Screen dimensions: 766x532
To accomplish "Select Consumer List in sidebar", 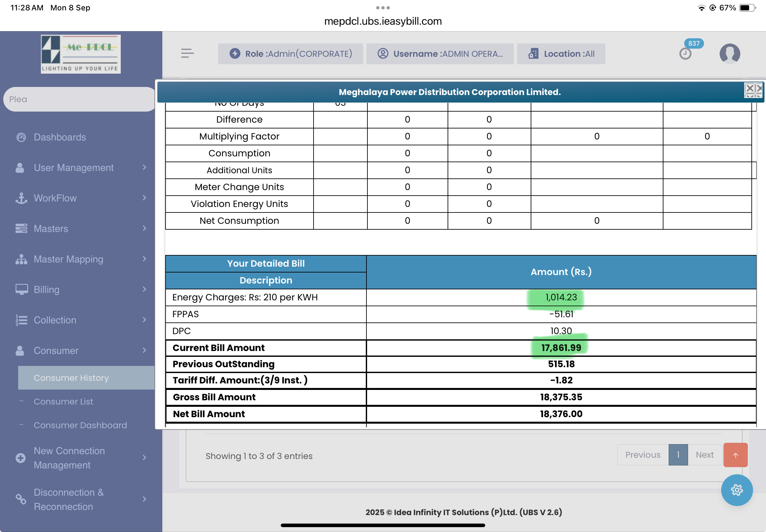I will click(x=63, y=401).
